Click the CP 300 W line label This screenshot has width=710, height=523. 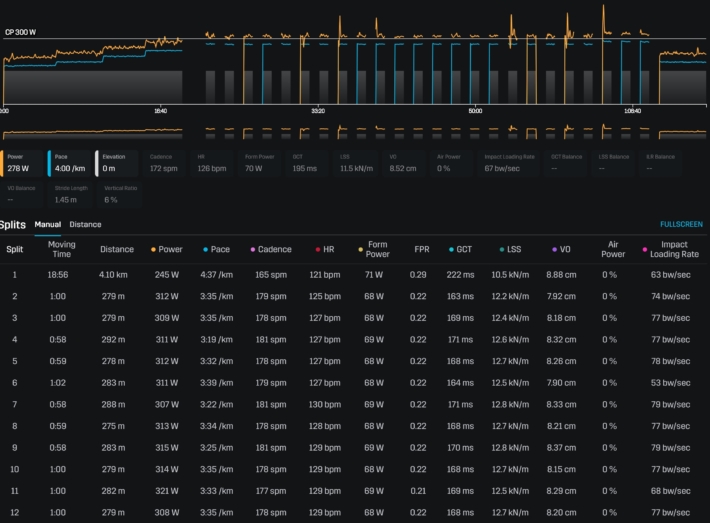[20, 32]
